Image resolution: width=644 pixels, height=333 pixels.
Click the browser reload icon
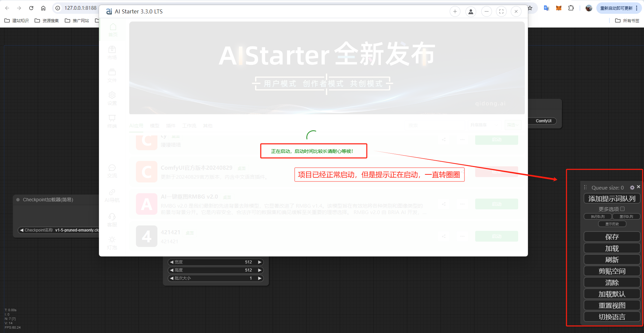click(x=31, y=8)
